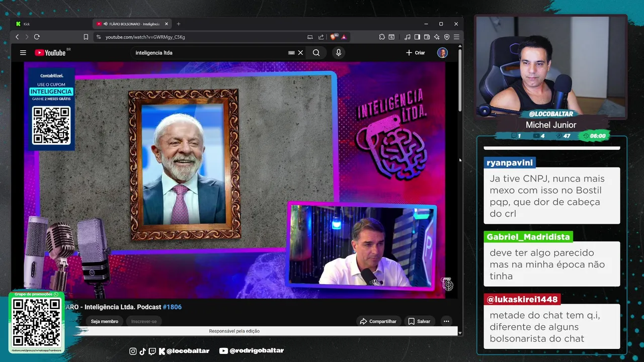Click the Instagram icon in footer

coord(133,351)
